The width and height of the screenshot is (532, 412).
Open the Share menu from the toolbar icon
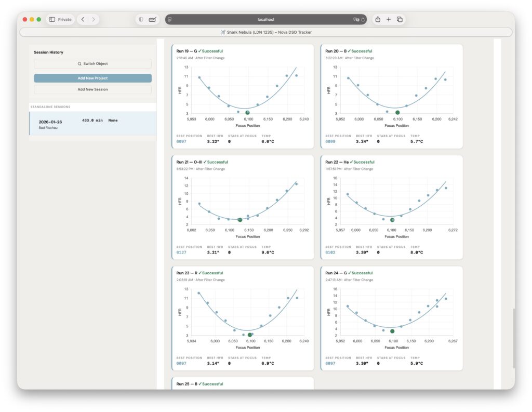[x=378, y=19]
